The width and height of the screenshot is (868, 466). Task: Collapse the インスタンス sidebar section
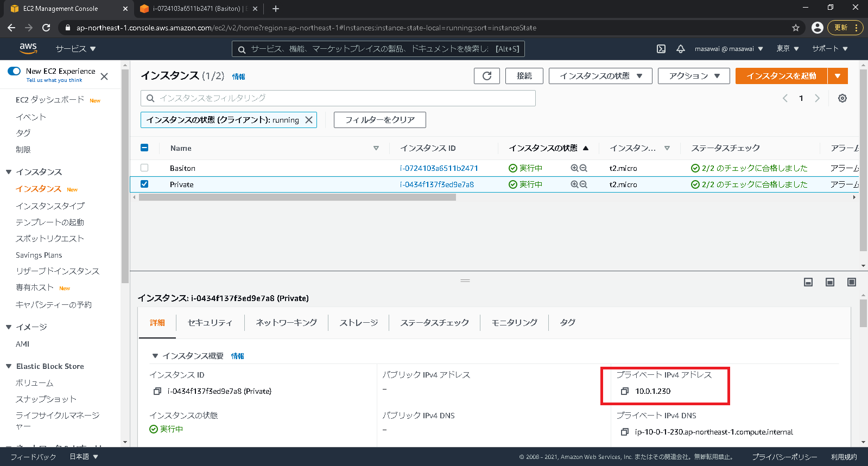coord(9,172)
